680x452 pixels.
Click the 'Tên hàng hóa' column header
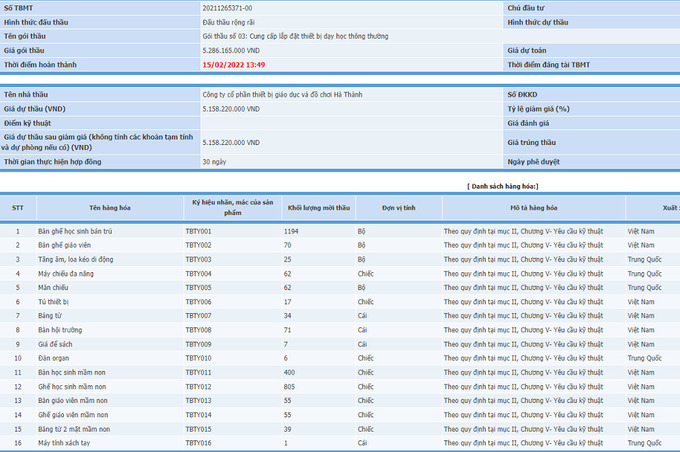(x=110, y=207)
